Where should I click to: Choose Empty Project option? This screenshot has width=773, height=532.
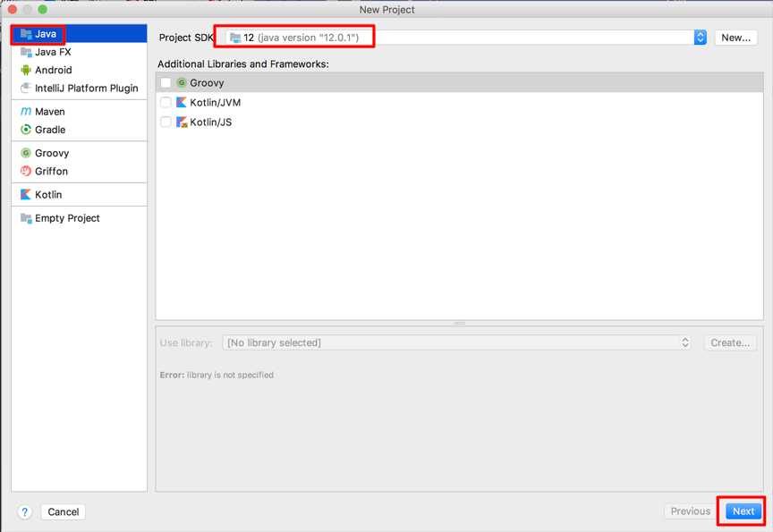tap(80, 218)
